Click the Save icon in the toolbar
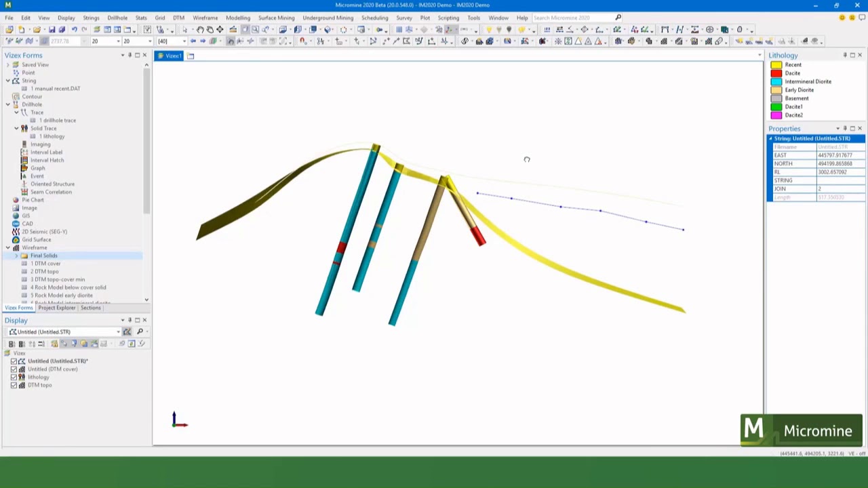 point(53,30)
